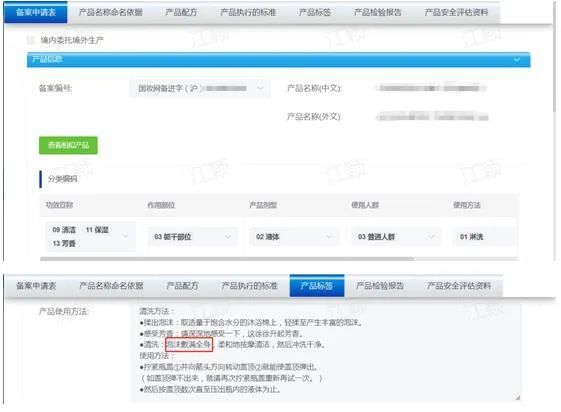Select the active 产品标签 tab in lower bar
This screenshot has width=561, height=412.
click(317, 286)
